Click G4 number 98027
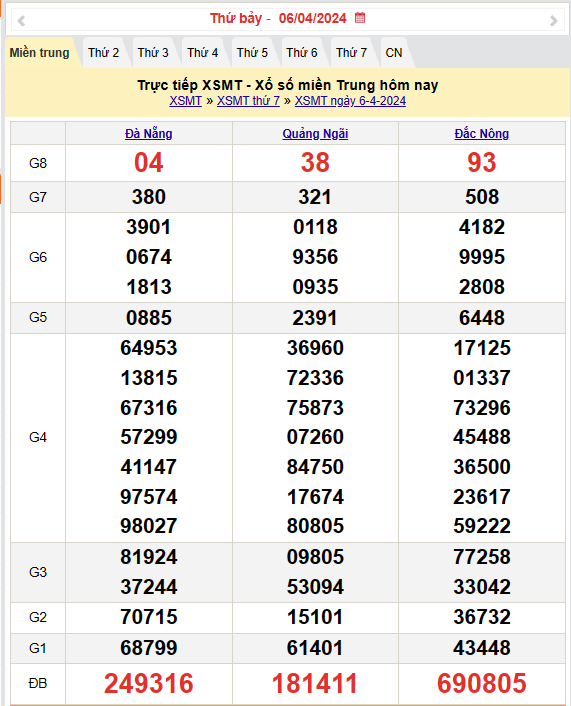Viewport: 571px width, 706px height. click(149, 526)
